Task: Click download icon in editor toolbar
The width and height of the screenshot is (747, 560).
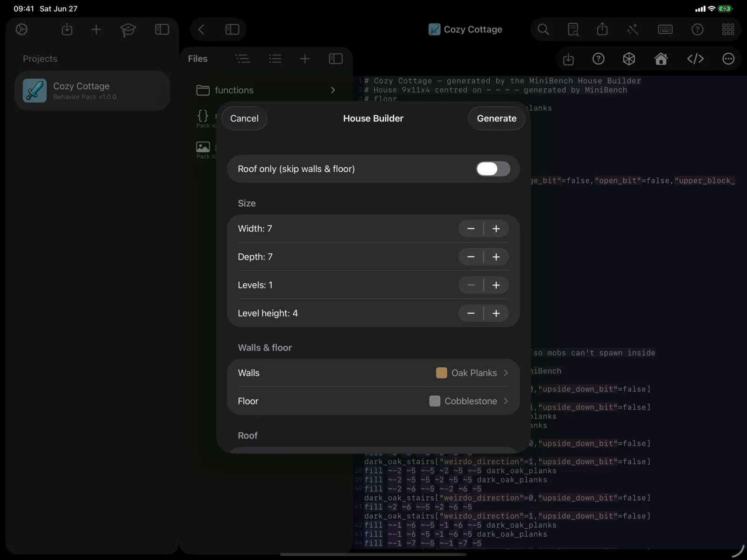Action: (x=568, y=59)
